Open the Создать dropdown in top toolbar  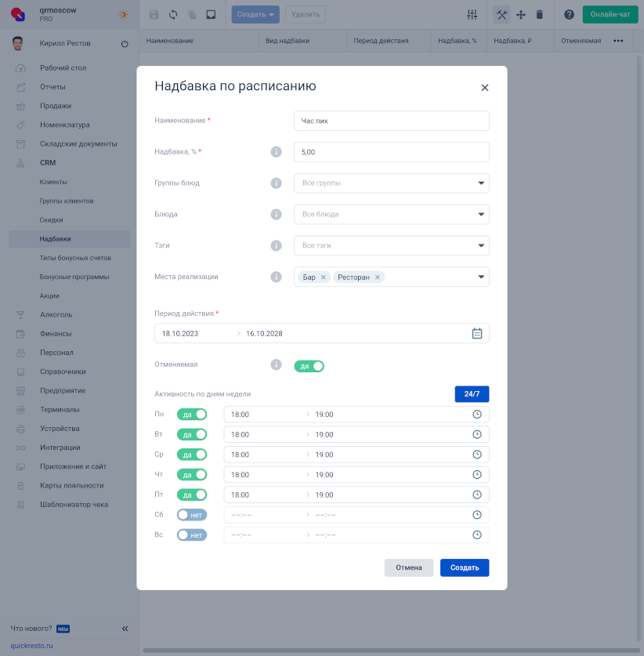[x=255, y=15]
